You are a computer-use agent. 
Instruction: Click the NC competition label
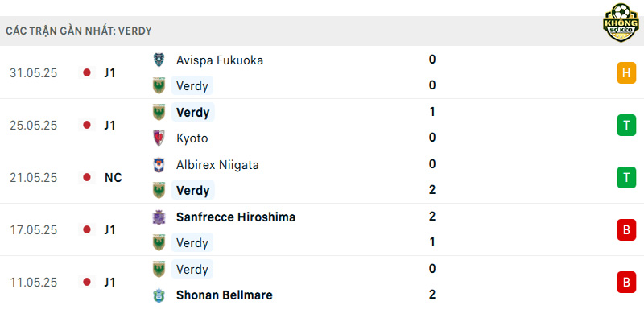tap(113, 178)
